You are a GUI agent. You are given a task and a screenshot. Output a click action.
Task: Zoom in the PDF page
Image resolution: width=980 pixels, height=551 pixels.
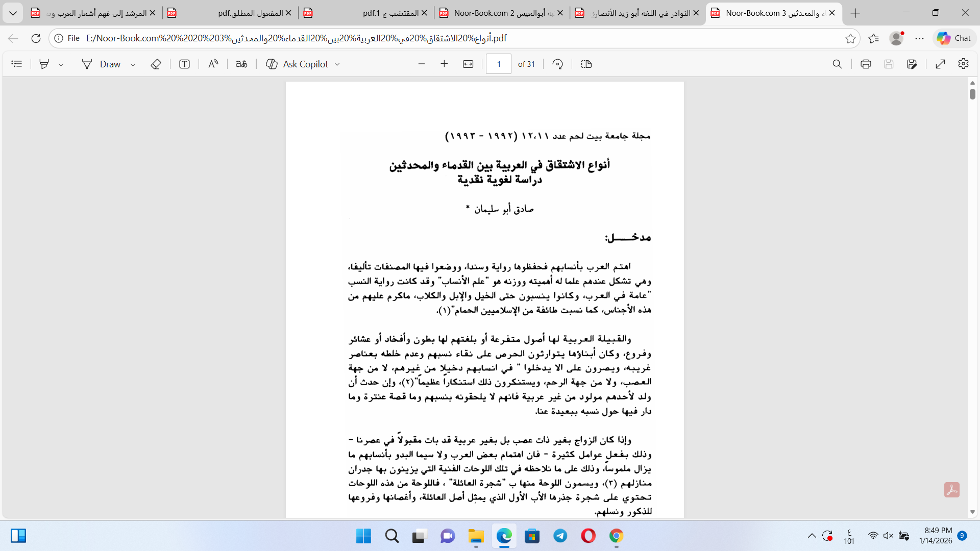(x=445, y=64)
